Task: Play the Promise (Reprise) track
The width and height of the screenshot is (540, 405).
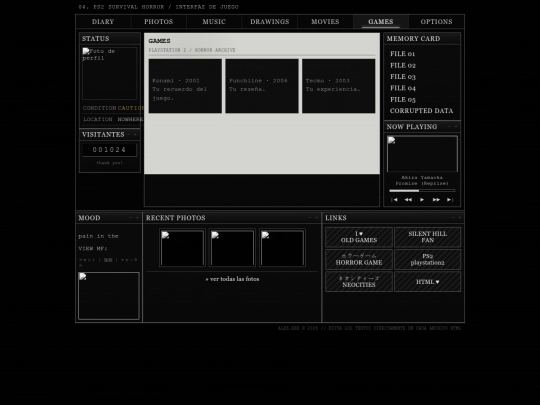Action: coord(422,200)
